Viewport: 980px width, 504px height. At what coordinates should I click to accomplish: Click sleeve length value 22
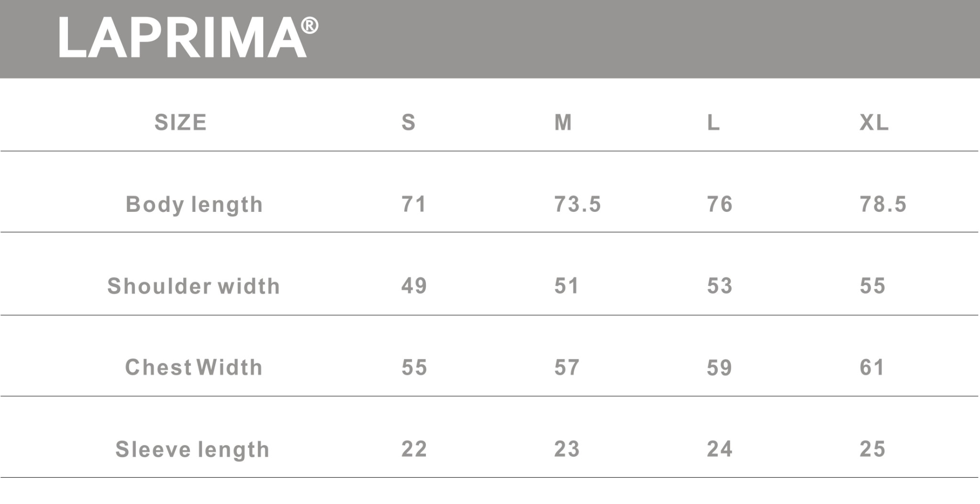414,449
